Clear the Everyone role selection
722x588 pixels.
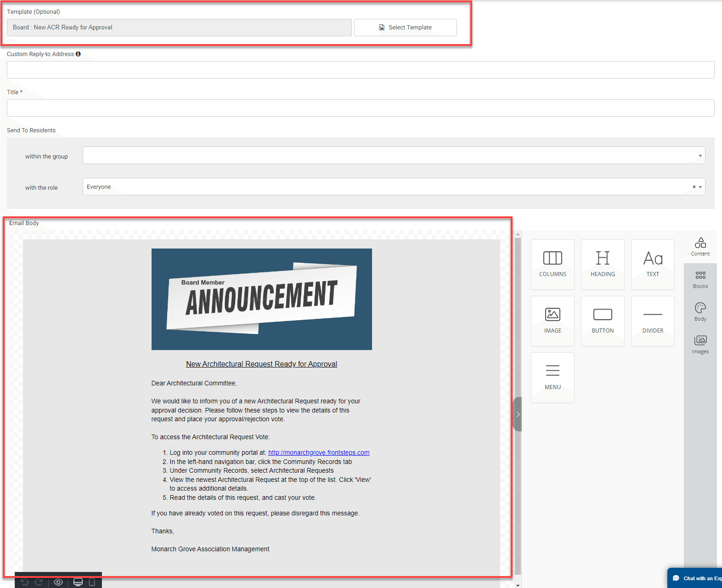[694, 187]
